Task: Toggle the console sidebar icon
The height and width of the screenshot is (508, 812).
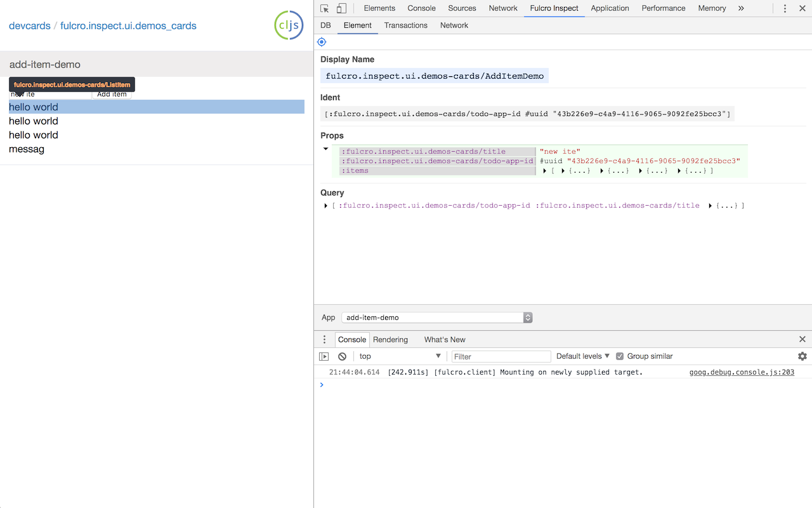Action: tap(324, 356)
